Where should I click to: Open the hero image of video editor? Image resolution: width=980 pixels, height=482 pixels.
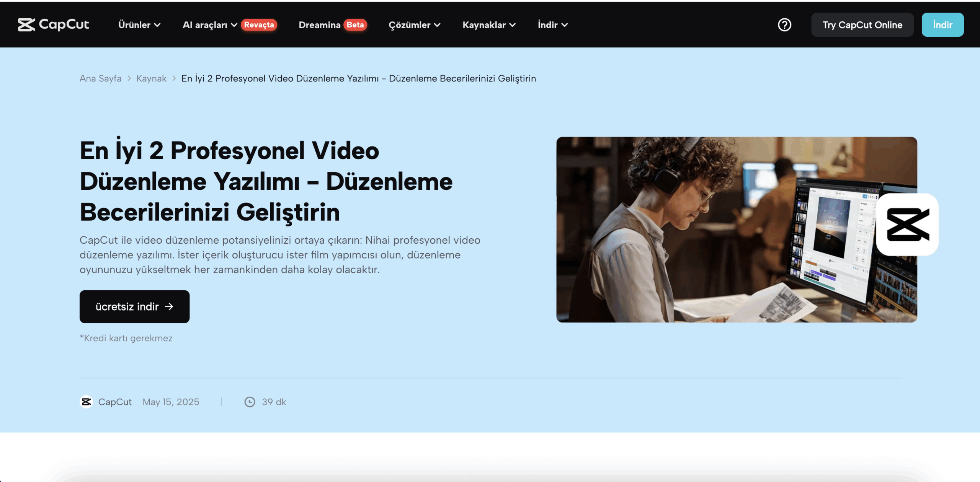[x=736, y=230]
